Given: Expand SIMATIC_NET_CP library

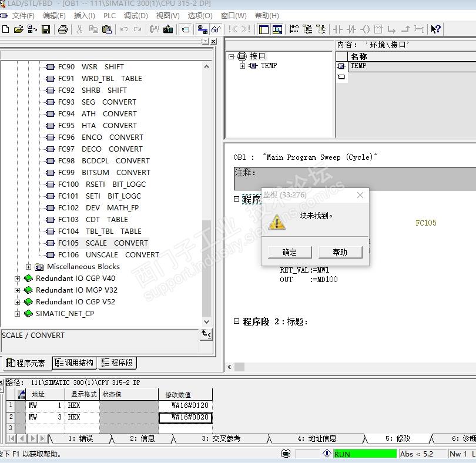Looking at the screenshot, I should (17, 314).
